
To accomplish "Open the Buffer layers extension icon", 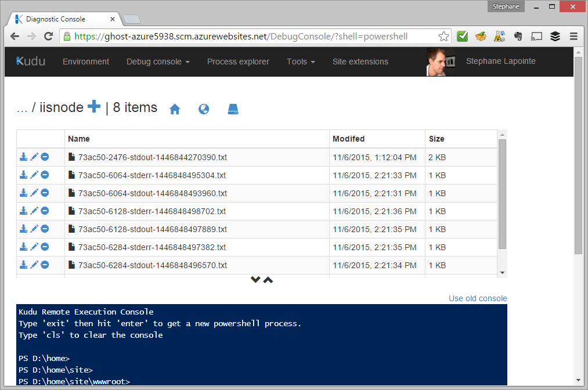I will (555, 37).
